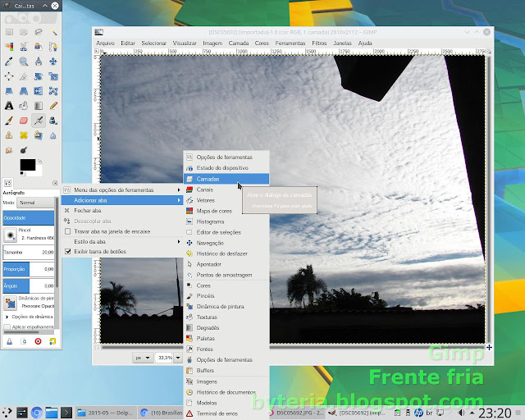Open the Brasília browser taskbar entry
Image resolution: width=525 pixels, height=420 pixels.
click(162, 413)
